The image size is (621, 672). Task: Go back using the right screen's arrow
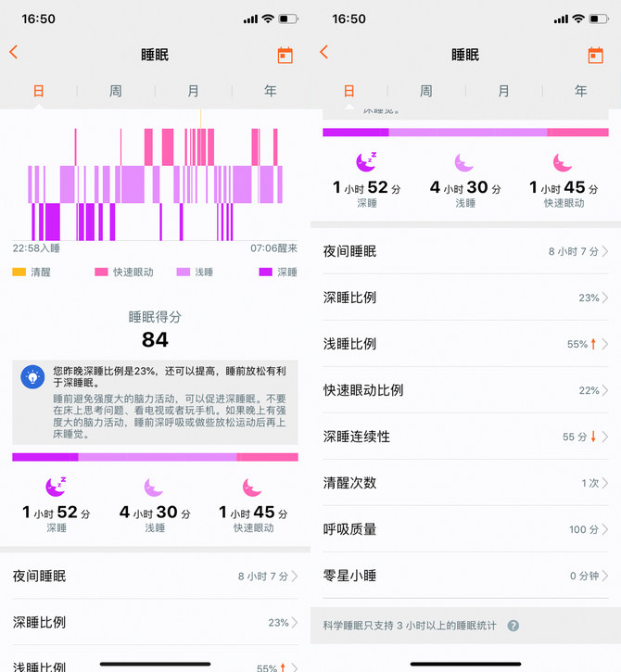pyautogui.click(x=324, y=53)
